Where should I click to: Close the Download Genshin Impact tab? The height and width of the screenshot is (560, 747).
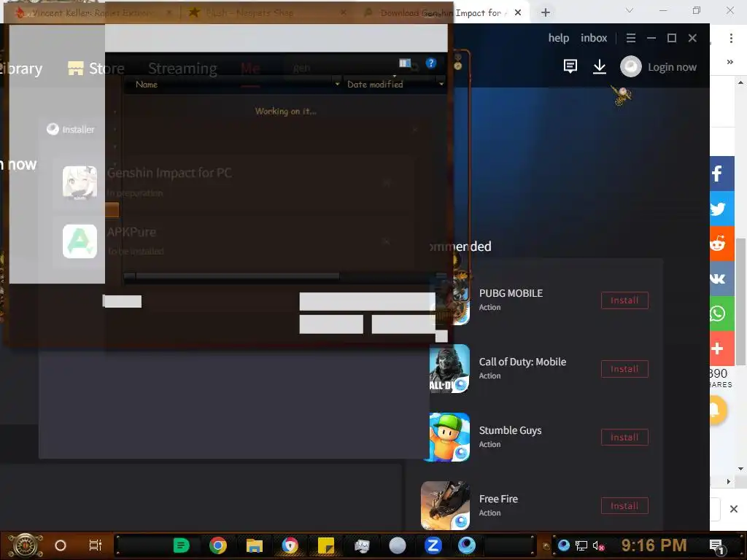(518, 12)
